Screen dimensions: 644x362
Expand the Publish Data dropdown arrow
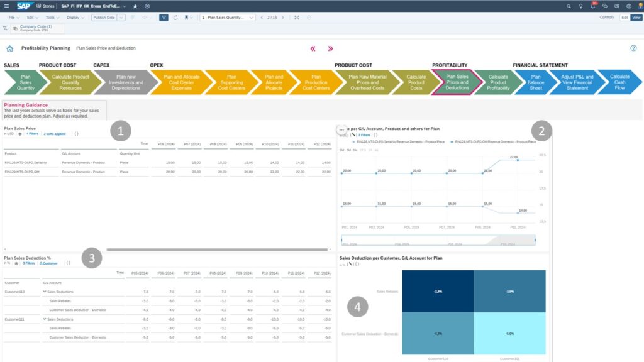[121, 18]
